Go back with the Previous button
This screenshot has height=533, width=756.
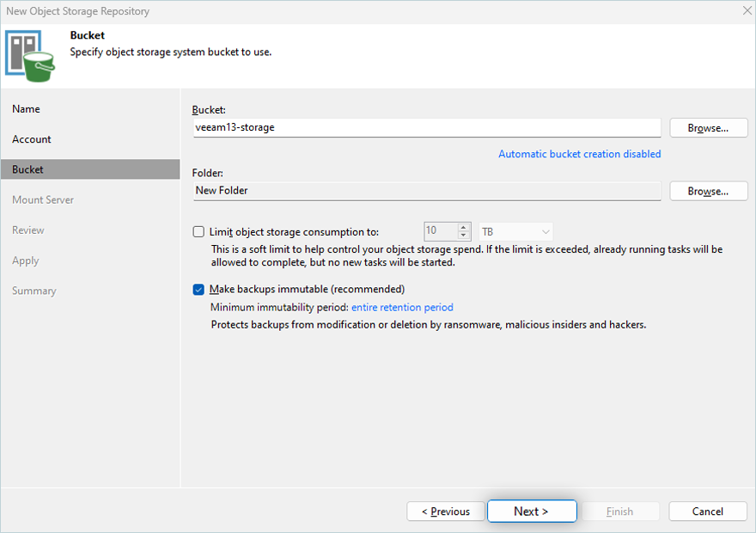(446, 512)
